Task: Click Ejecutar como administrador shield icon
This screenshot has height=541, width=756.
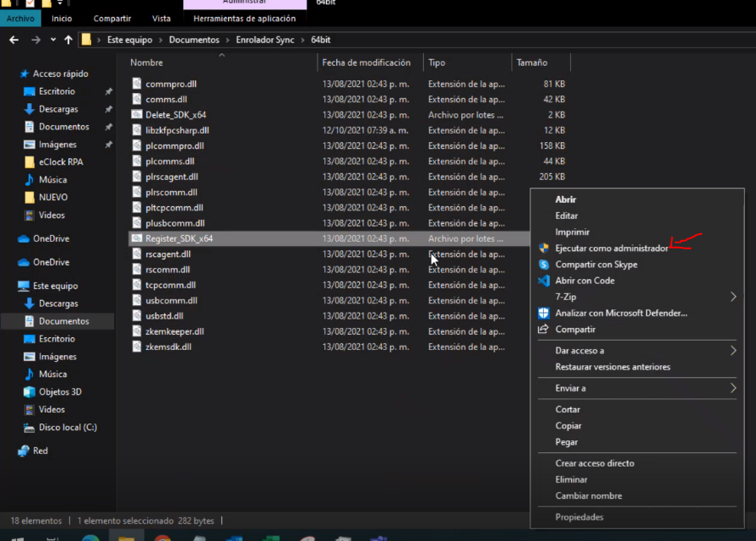Action: 544,248
